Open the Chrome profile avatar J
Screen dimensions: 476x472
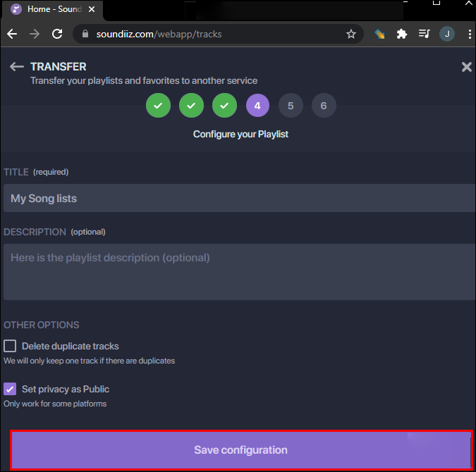tap(446, 34)
